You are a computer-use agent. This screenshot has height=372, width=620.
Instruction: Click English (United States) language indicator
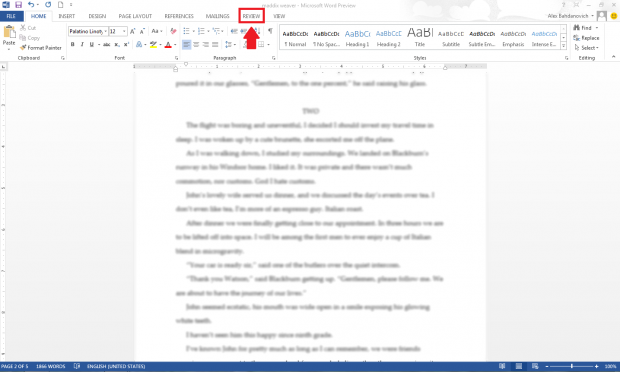tap(116, 366)
